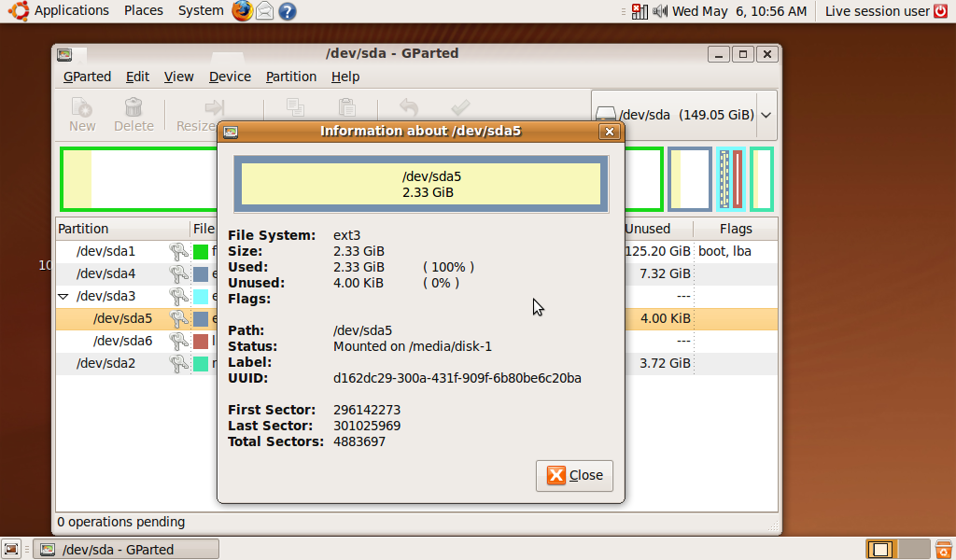This screenshot has width=956, height=560.
Task: Click the Paste partition toolbar icon
Action: coord(347,107)
